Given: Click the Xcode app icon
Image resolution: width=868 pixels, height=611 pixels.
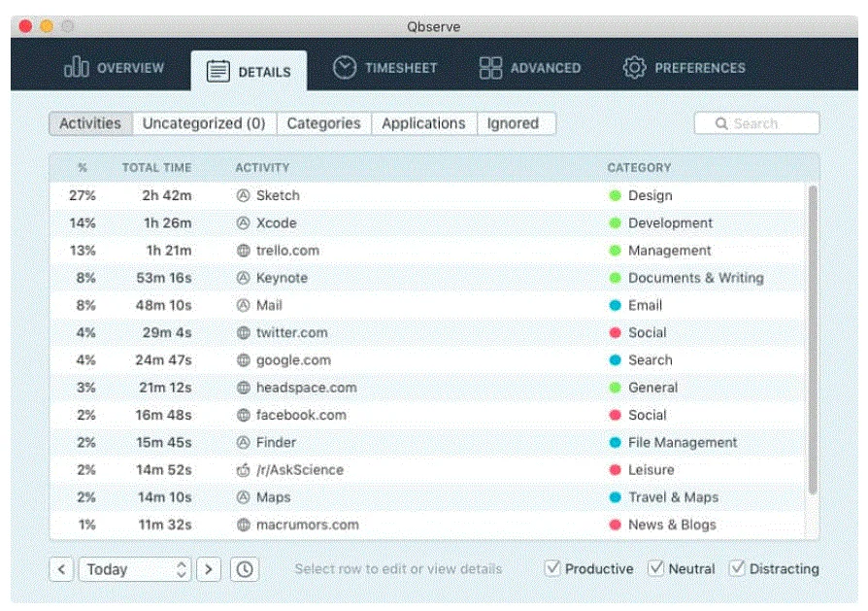Looking at the screenshot, I should click(243, 222).
